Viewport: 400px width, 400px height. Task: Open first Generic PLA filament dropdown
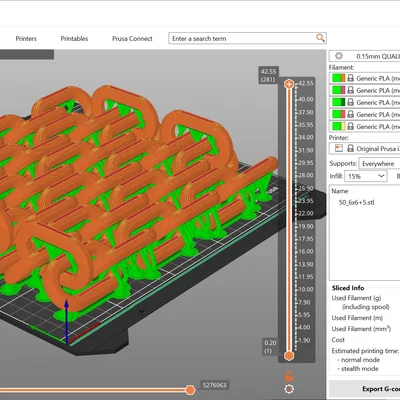coord(378,78)
